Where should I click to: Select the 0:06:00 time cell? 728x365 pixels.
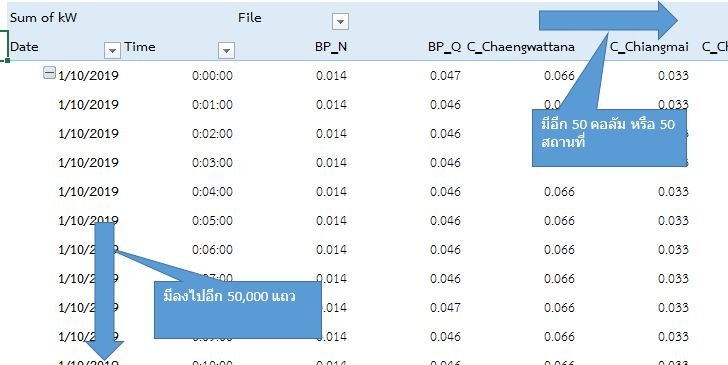coord(212,250)
